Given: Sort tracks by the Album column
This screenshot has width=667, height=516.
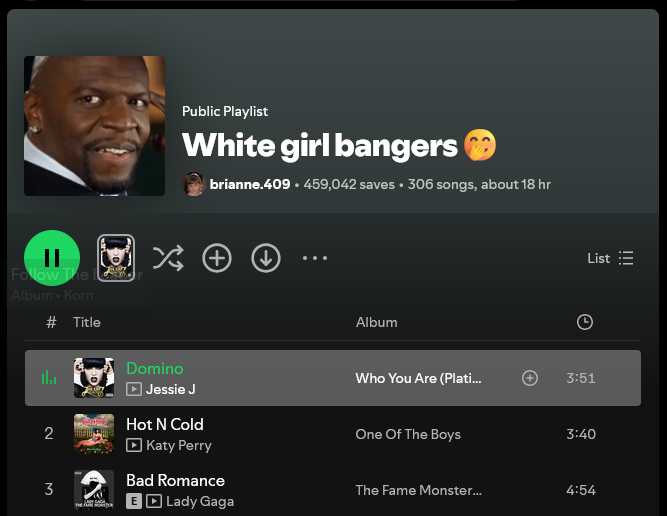Looking at the screenshot, I should click(x=376, y=322).
